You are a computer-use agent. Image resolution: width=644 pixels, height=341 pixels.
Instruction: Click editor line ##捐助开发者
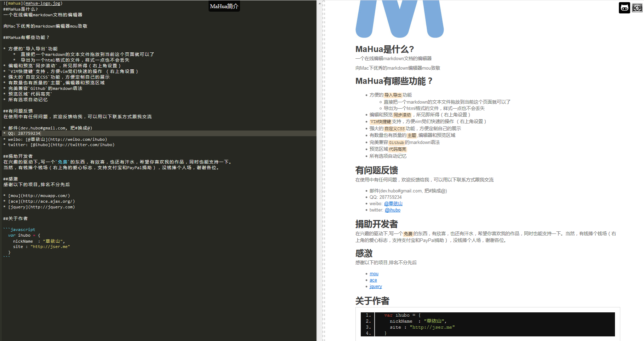(x=18, y=156)
